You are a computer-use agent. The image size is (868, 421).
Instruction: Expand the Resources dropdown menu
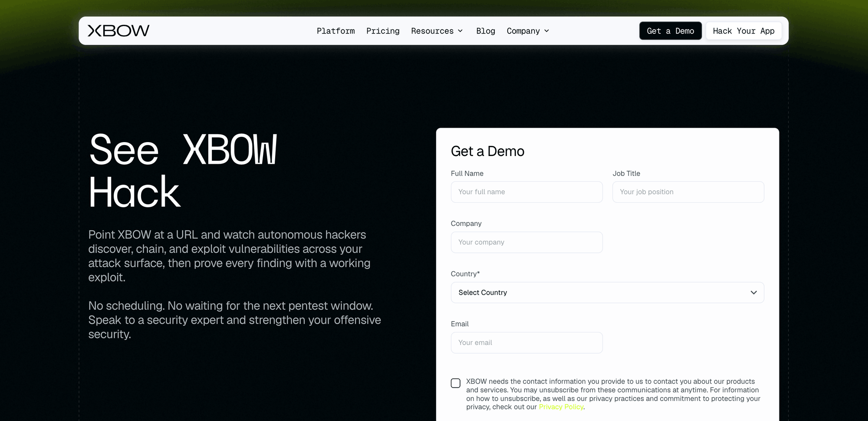437,31
